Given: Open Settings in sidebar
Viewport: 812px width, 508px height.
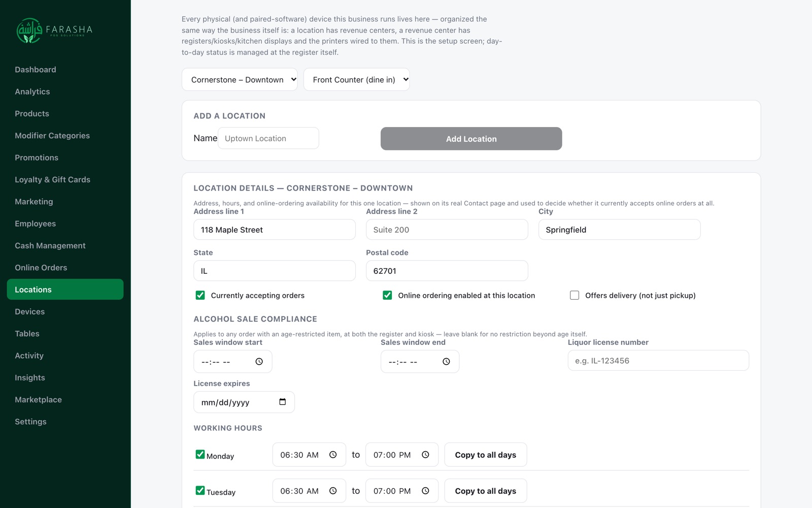Looking at the screenshot, I should coord(65,422).
